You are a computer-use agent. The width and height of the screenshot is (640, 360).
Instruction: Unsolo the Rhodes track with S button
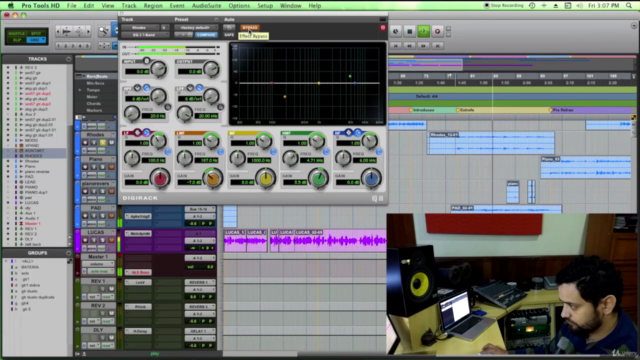click(x=102, y=142)
